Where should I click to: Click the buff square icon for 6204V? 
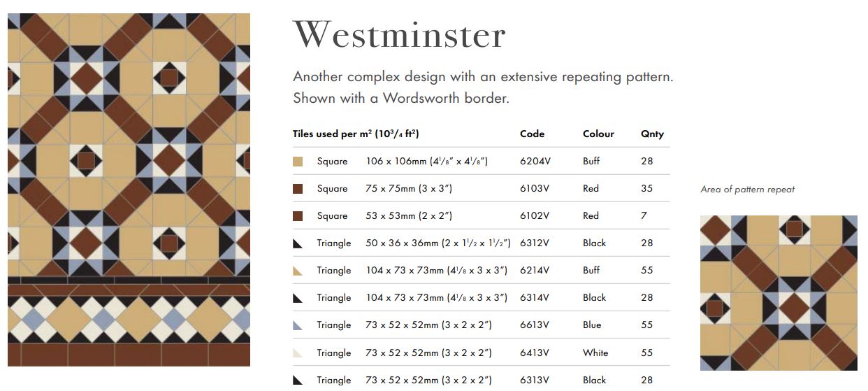(298, 162)
